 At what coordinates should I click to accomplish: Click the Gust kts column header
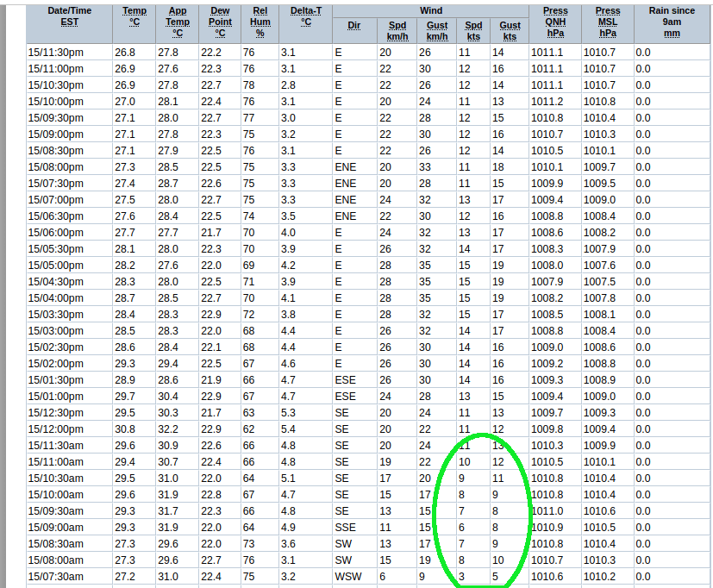[510, 31]
